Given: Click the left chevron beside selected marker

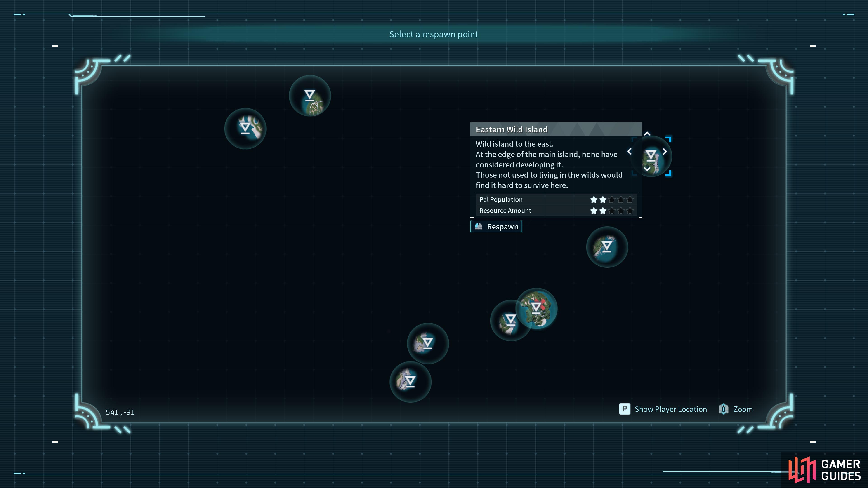Looking at the screenshot, I should point(629,152).
